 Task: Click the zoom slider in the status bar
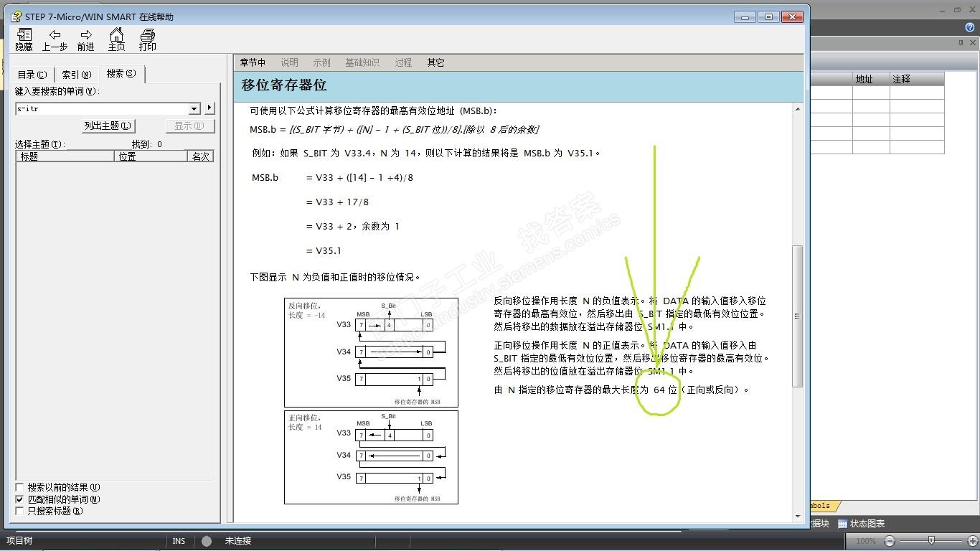point(930,541)
